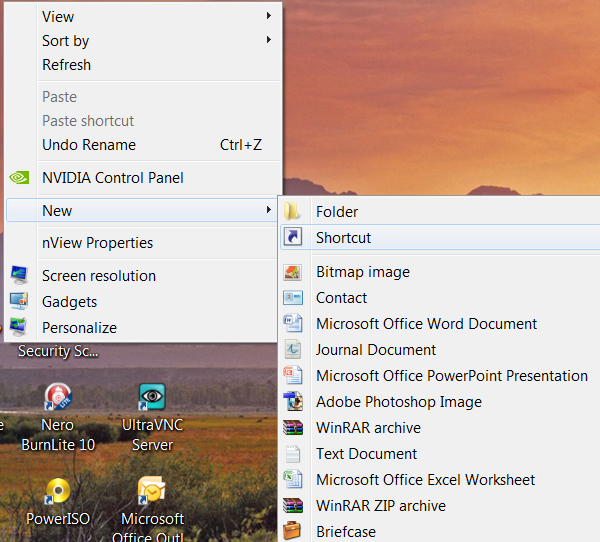Click the Bitmap image icon
This screenshot has height=542, width=600.
tap(293, 272)
